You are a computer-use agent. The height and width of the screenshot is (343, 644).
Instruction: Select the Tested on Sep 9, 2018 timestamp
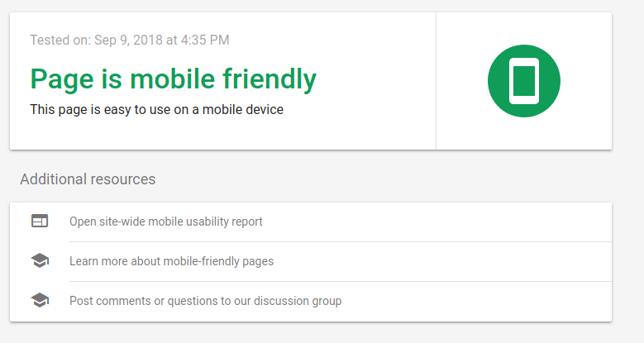[129, 40]
